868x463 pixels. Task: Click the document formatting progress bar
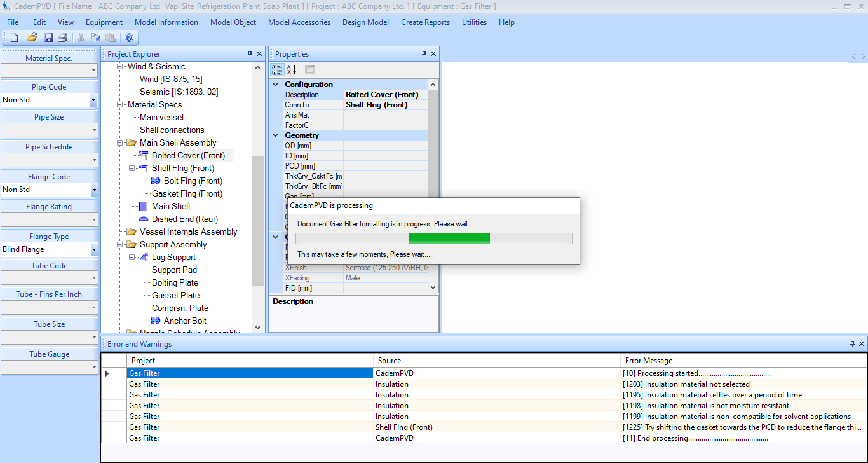(x=434, y=238)
